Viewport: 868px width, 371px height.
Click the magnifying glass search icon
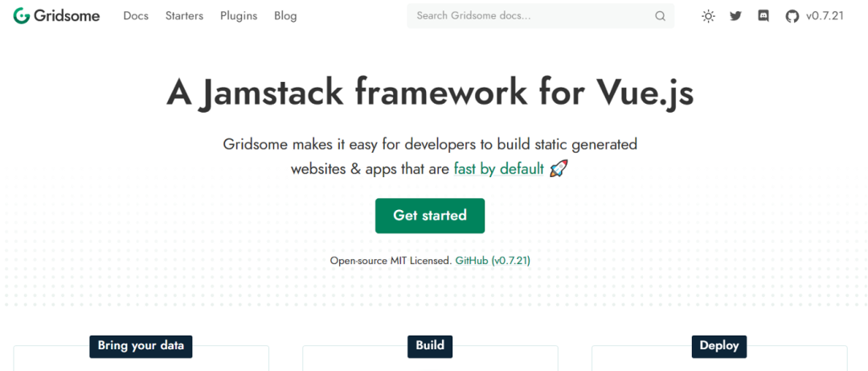tap(660, 16)
